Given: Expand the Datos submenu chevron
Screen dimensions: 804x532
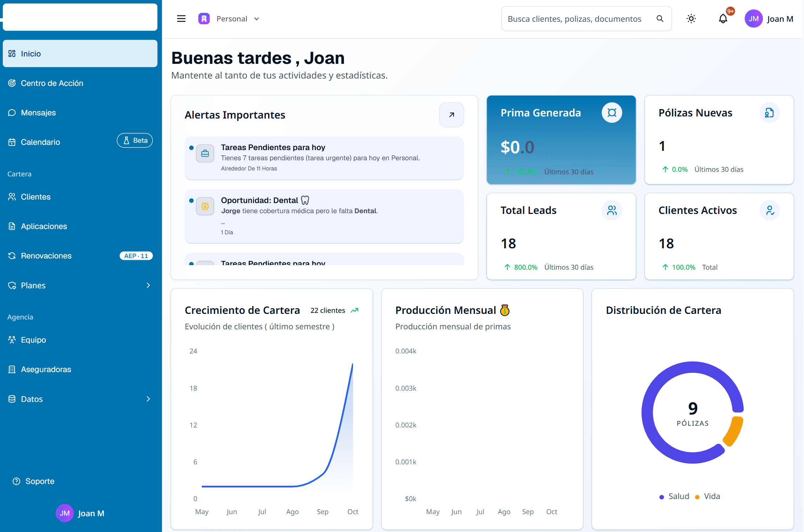Looking at the screenshot, I should click(148, 399).
